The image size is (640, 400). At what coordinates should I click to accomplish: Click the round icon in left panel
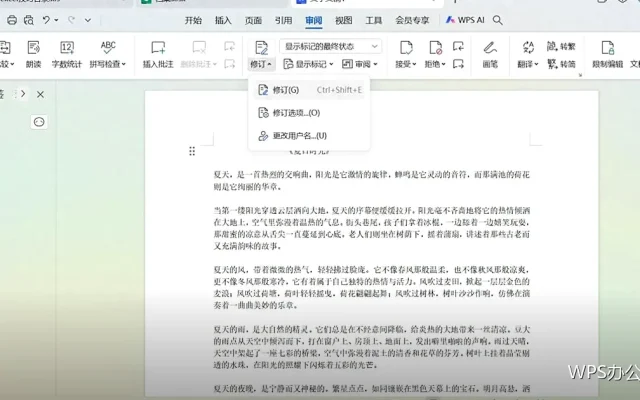39,122
